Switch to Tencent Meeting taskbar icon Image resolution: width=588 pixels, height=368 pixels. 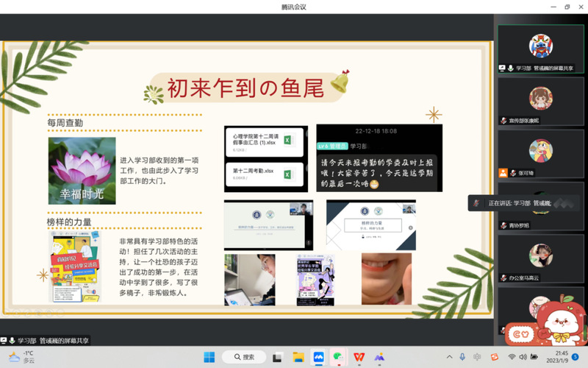[x=319, y=357]
